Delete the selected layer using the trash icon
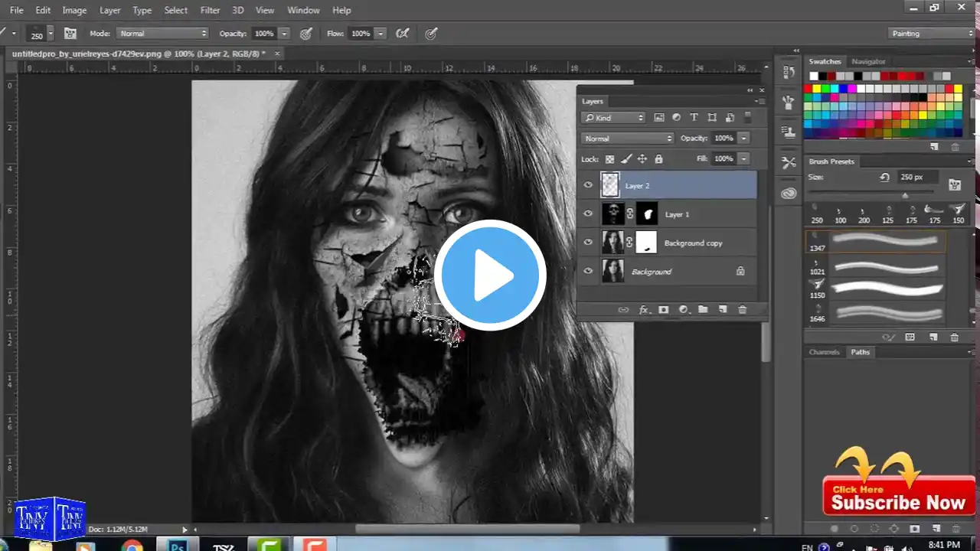Viewport: 980px width, 551px height. (x=742, y=309)
